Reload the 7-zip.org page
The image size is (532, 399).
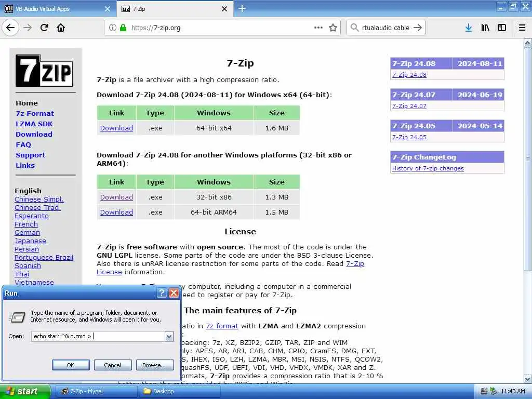pyautogui.click(x=45, y=28)
